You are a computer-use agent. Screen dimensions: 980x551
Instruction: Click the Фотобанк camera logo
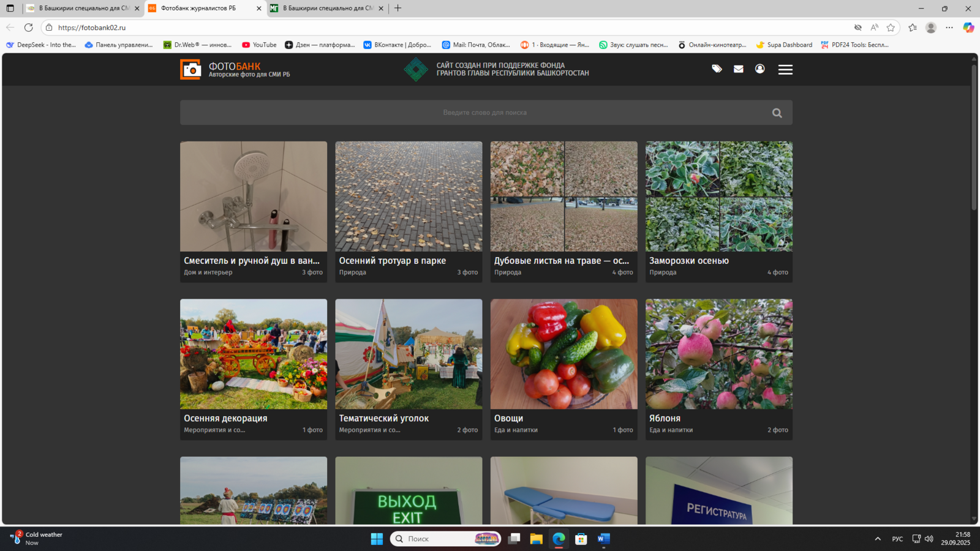coord(190,70)
